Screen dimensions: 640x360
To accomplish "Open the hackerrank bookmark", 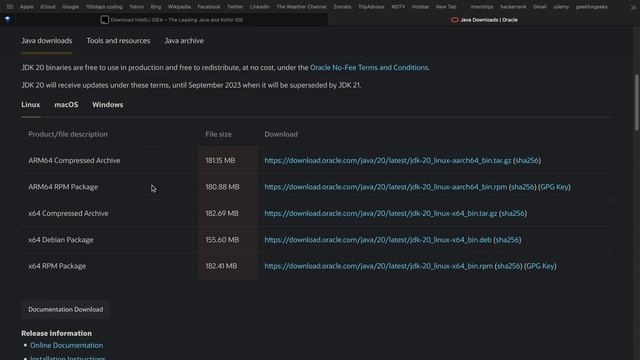I will point(513,7).
